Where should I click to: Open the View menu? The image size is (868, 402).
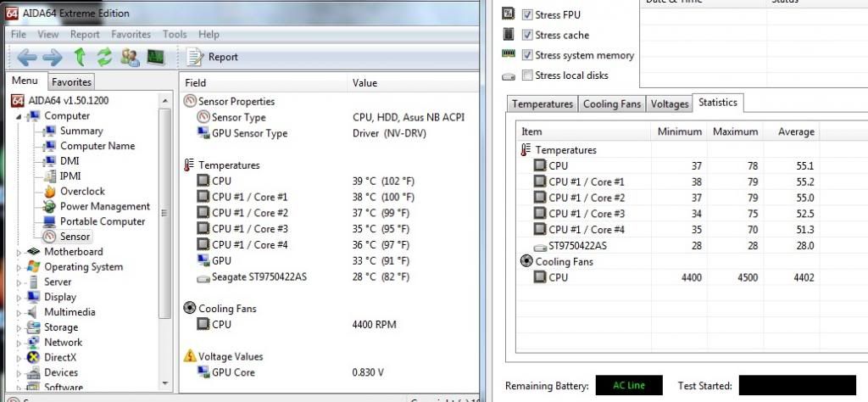click(48, 34)
